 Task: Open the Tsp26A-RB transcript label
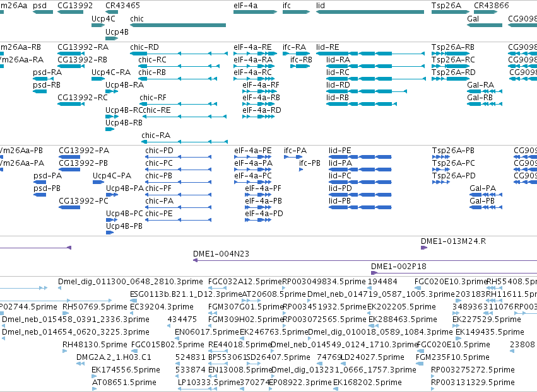pyautogui.click(x=452, y=47)
